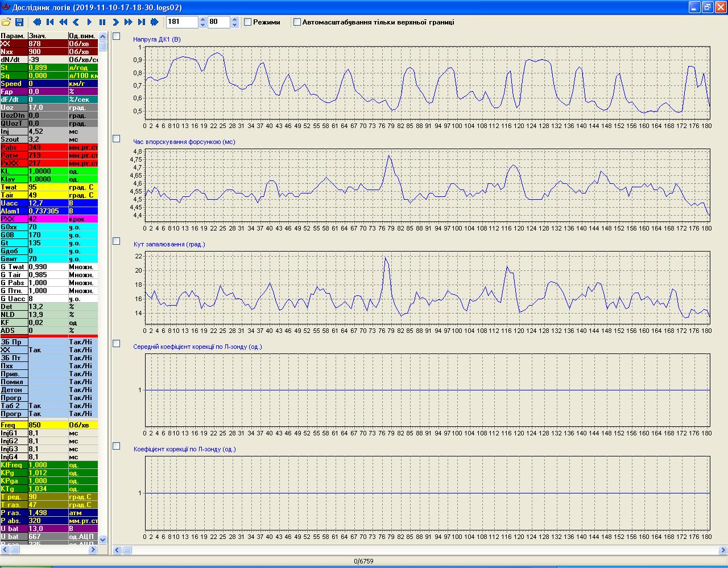Minimize the Дослідник логів window
This screenshot has width=728, height=568.
point(694,7)
